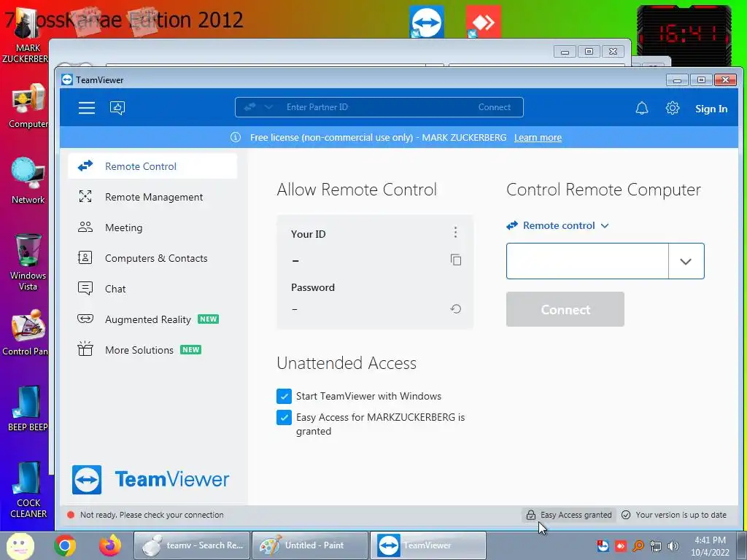Click the TeamViewer taskbar button

point(427,545)
